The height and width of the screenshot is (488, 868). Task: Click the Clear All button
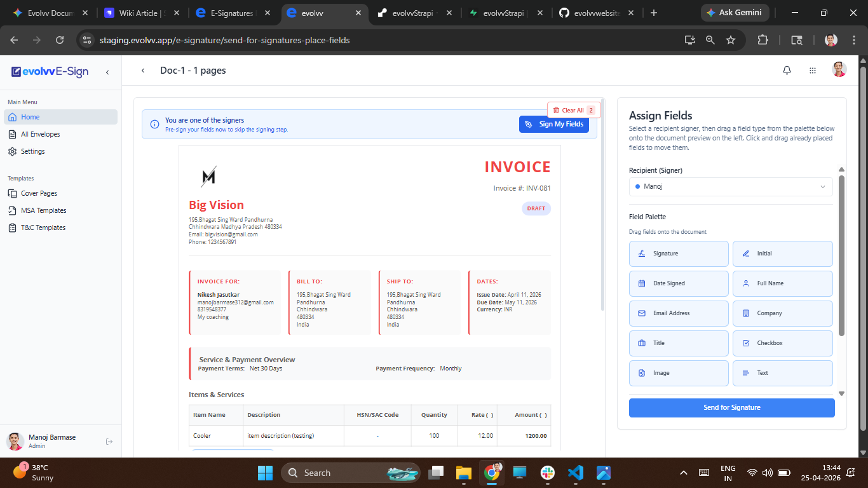574,110
